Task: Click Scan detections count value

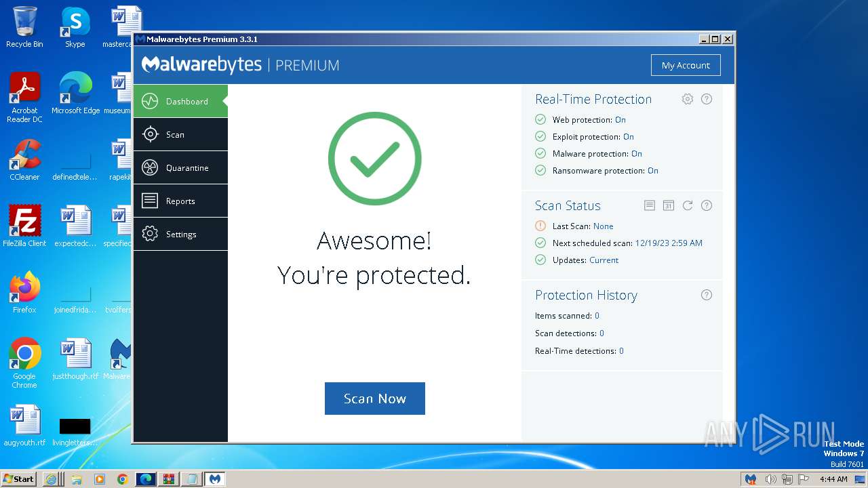Action: (601, 333)
